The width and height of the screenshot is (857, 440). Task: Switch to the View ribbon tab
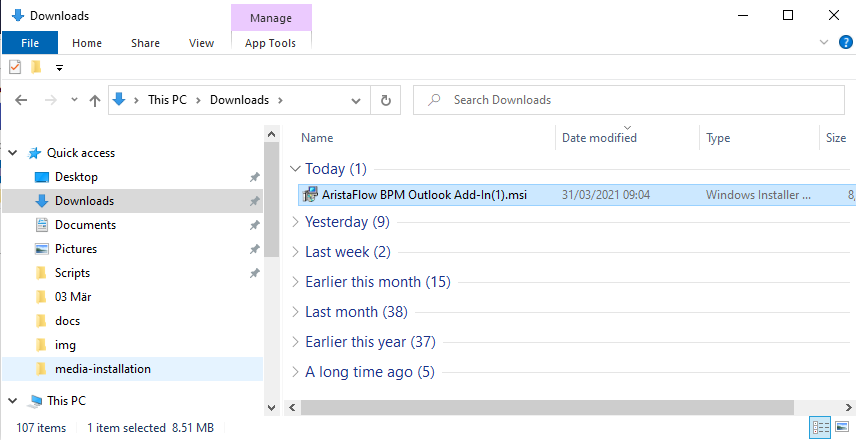(x=201, y=43)
